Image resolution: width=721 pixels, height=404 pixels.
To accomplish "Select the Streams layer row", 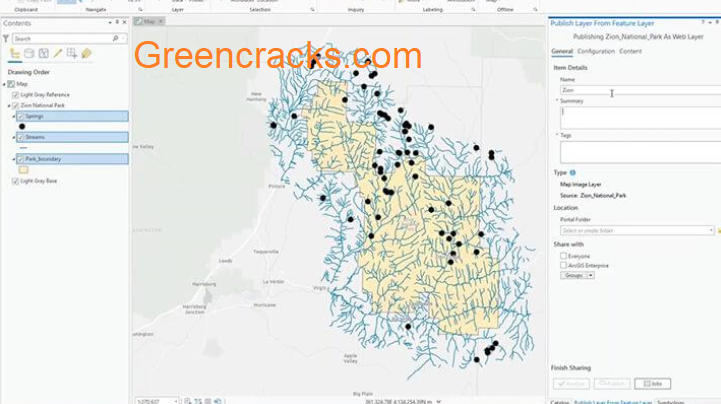I will click(x=72, y=137).
